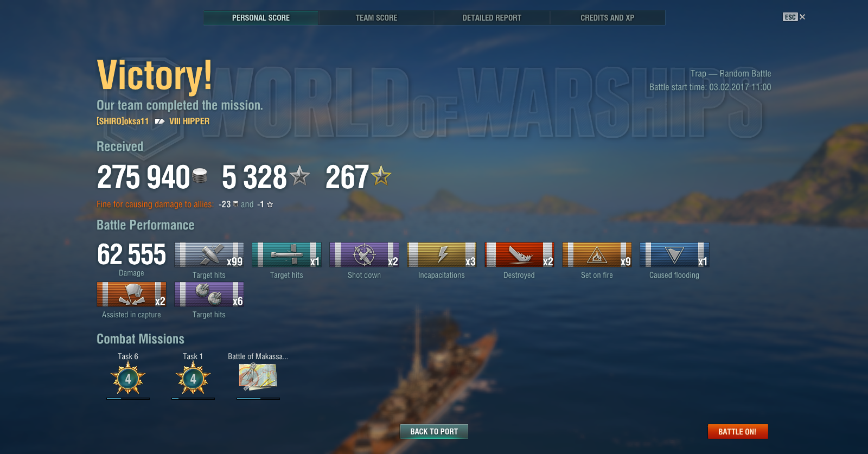Click the Caused flooding x1 ribbon
Screen dimensions: 868x454
674,255
